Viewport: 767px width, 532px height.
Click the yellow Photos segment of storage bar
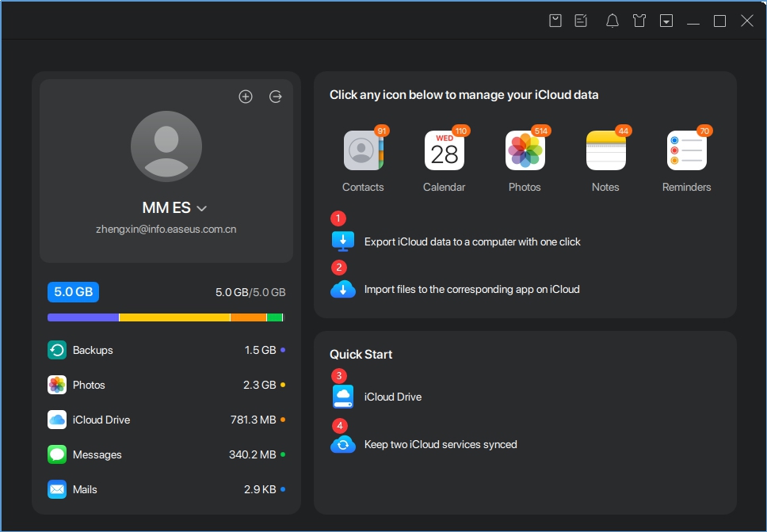pos(174,317)
